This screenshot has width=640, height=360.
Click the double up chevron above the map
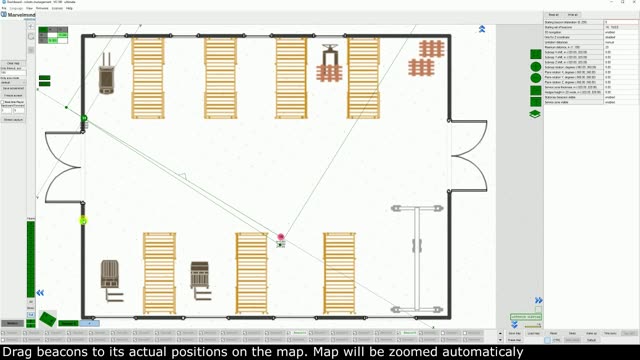click(x=482, y=29)
